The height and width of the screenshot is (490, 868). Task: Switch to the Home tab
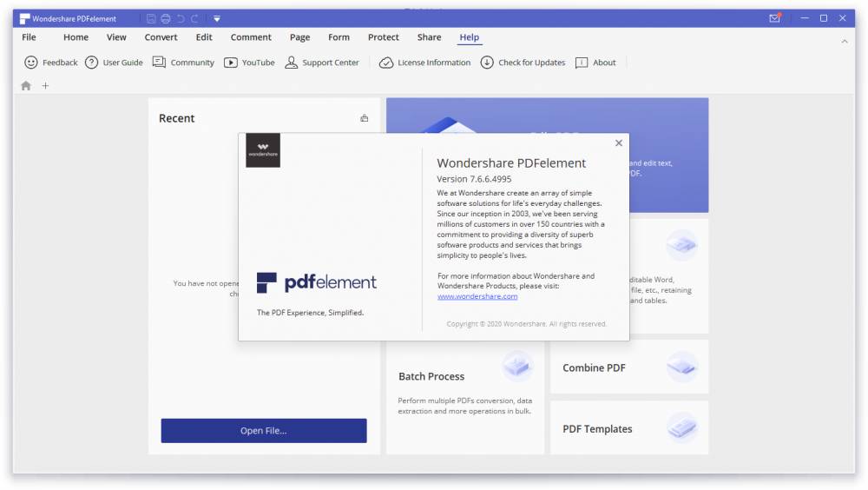pyautogui.click(x=76, y=37)
